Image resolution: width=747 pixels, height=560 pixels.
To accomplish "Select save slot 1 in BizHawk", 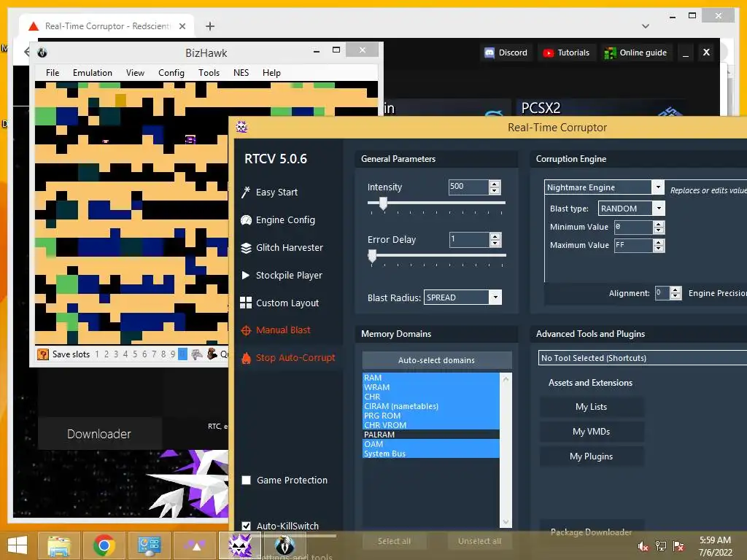I will pyautogui.click(x=97, y=354).
